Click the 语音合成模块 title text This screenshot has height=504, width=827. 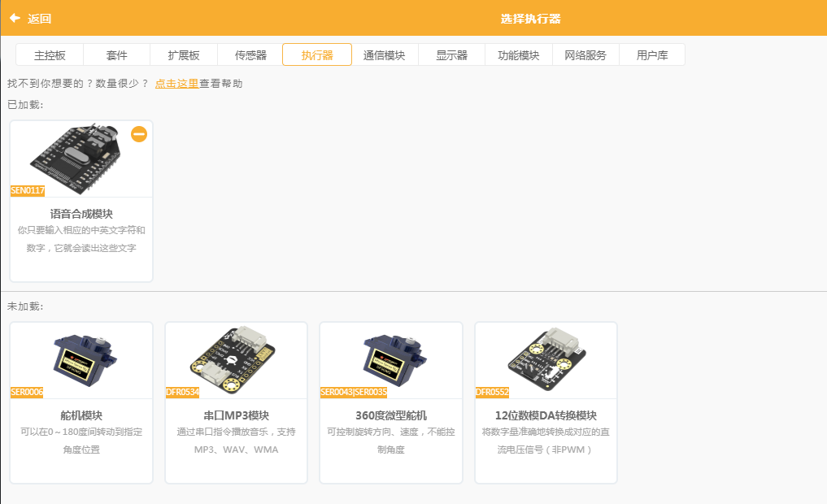tap(81, 214)
